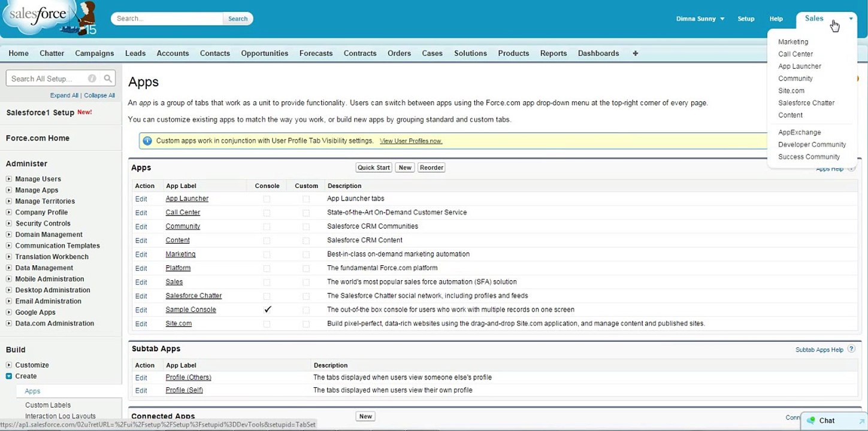This screenshot has width=868, height=431.
Task: Expand Email Administration tree node
Action: point(9,302)
